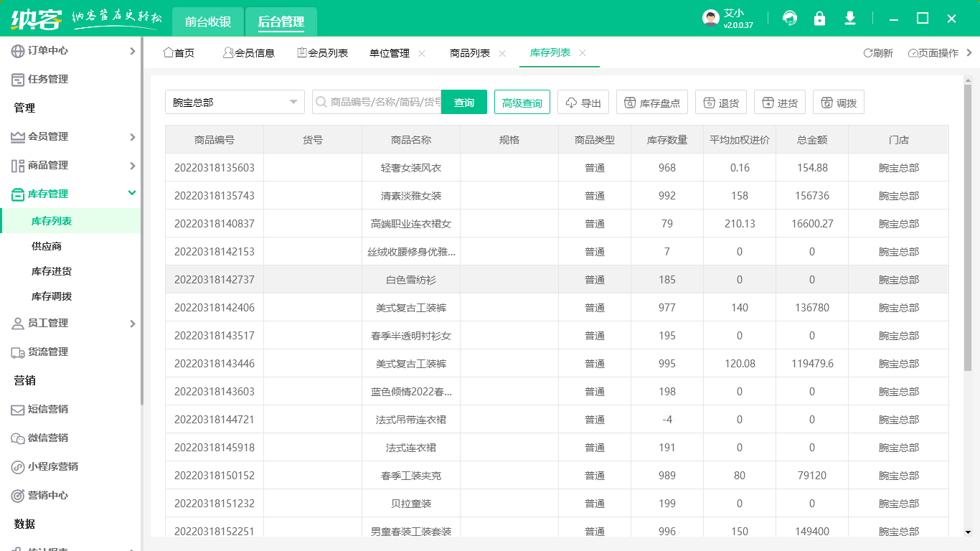Image resolution: width=980 pixels, height=551 pixels.
Task: 打开调拨功能图标
Action: point(825,102)
